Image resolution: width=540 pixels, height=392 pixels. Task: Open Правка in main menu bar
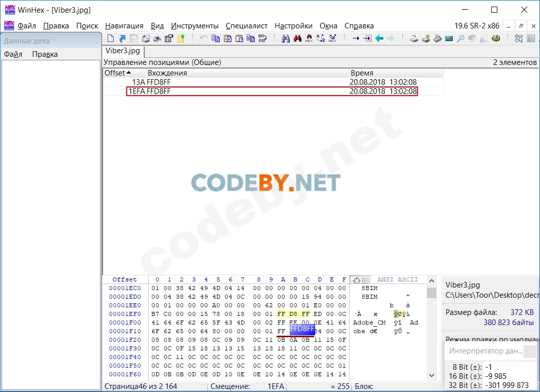(56, 26)
